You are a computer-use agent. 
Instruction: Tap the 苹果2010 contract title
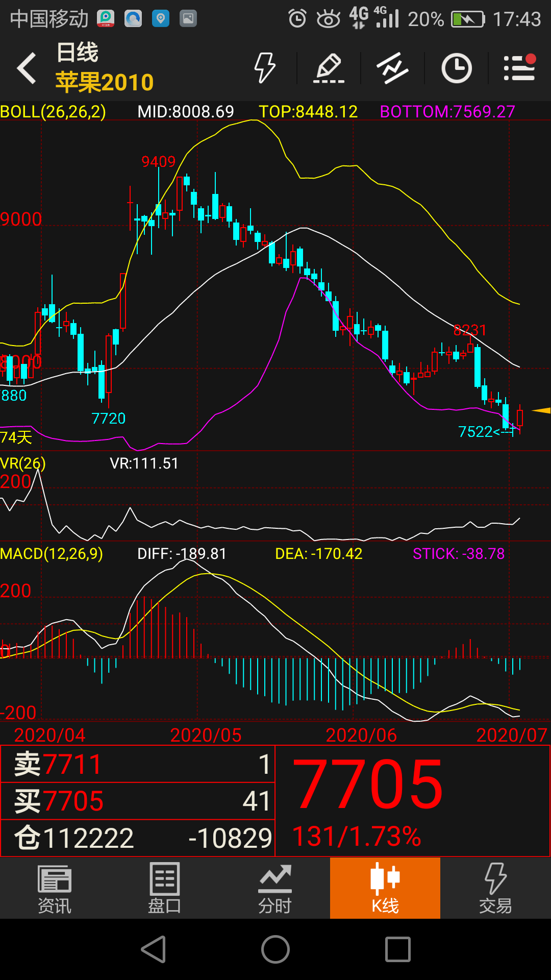click(104, 82)
